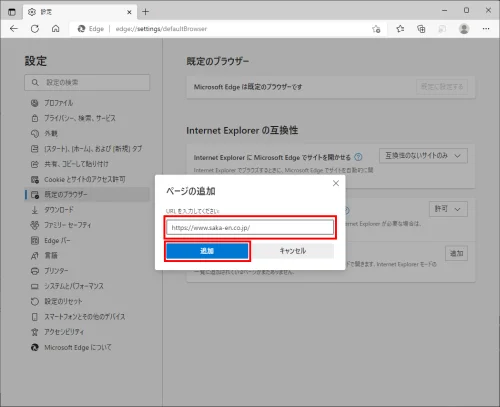Open ファミリー セーフティ settings
This screenshot has width=500, height=407.
click(x=87, y=225)
